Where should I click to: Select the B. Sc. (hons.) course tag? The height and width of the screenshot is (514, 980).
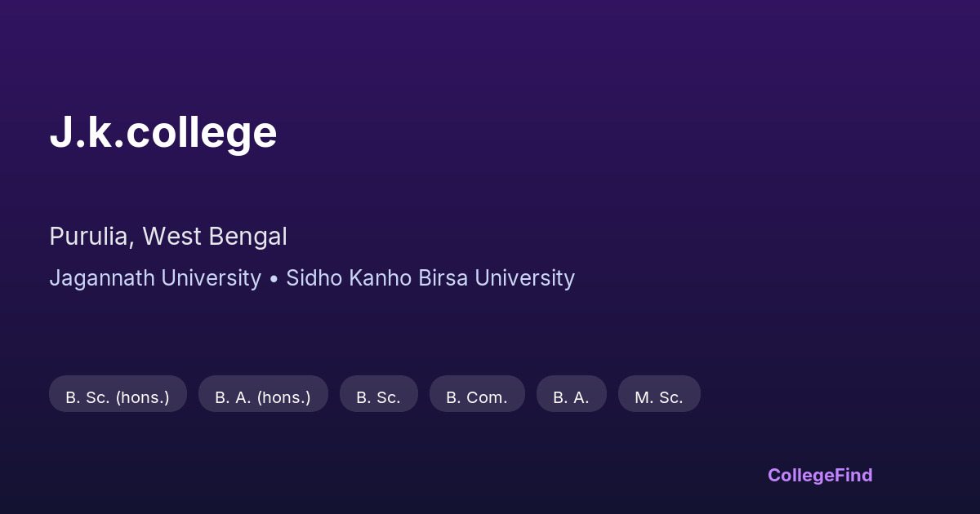pos(118,397)
